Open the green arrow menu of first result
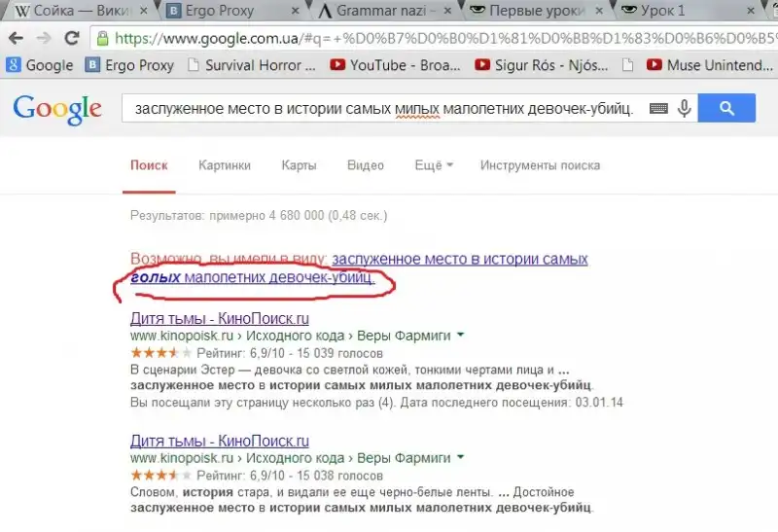This screenshot has width=778, height=532. (x=460, y=336)
